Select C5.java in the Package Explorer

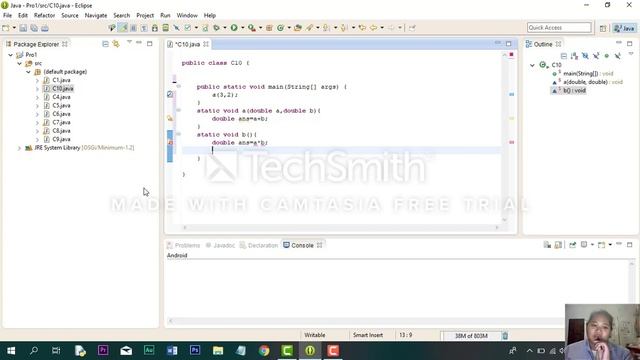click(61, 106)
